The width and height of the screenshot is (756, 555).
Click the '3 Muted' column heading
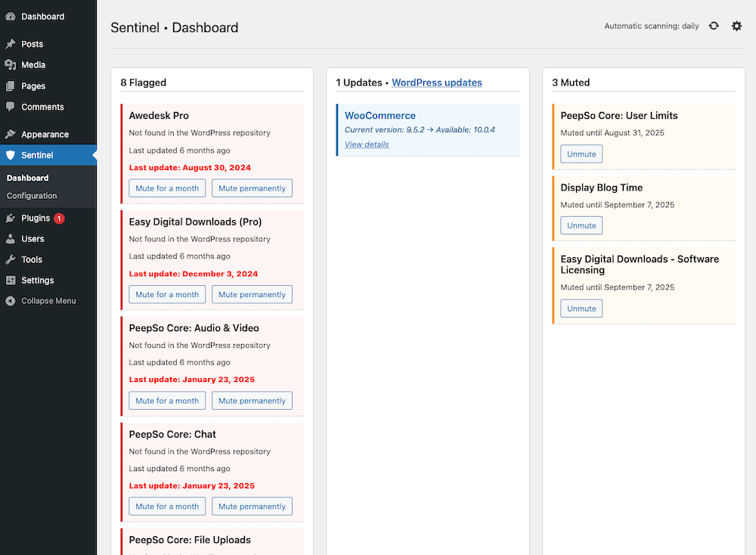[571, 82]
